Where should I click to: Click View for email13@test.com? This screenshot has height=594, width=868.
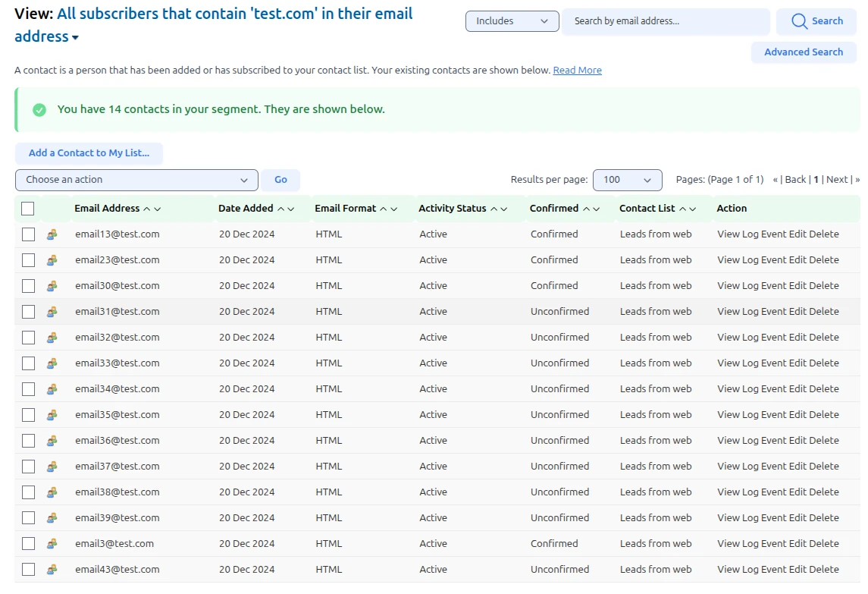[x=729, y=234]
